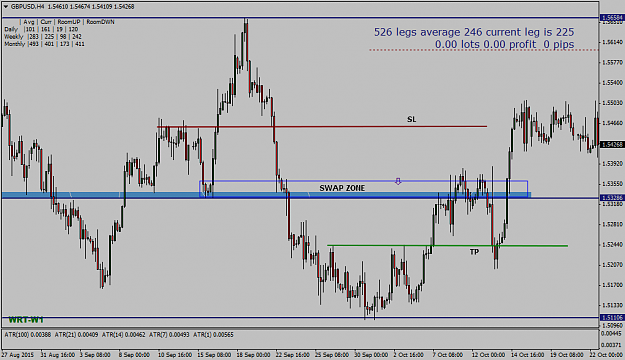
Task: Click the TP label below green line
Action: pos(474,252)
